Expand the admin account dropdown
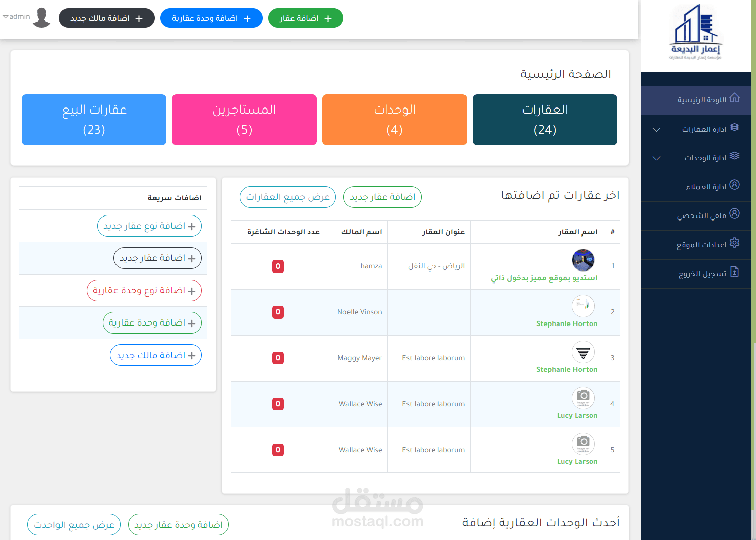This screenshot has width=756, height=540. point(15,17)
